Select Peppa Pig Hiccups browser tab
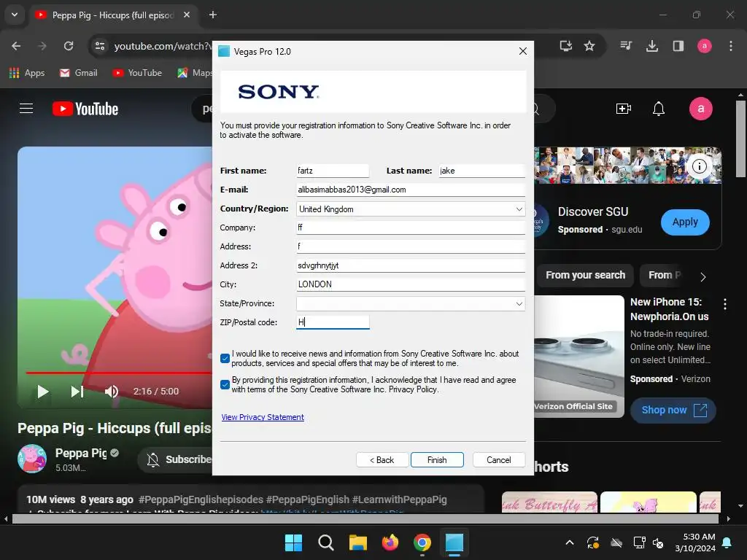The height and width of the screenshot is (560, 747). click(113, 15)
